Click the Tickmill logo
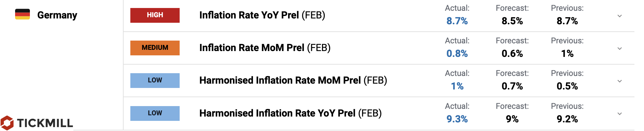 [x=37, y=123]
